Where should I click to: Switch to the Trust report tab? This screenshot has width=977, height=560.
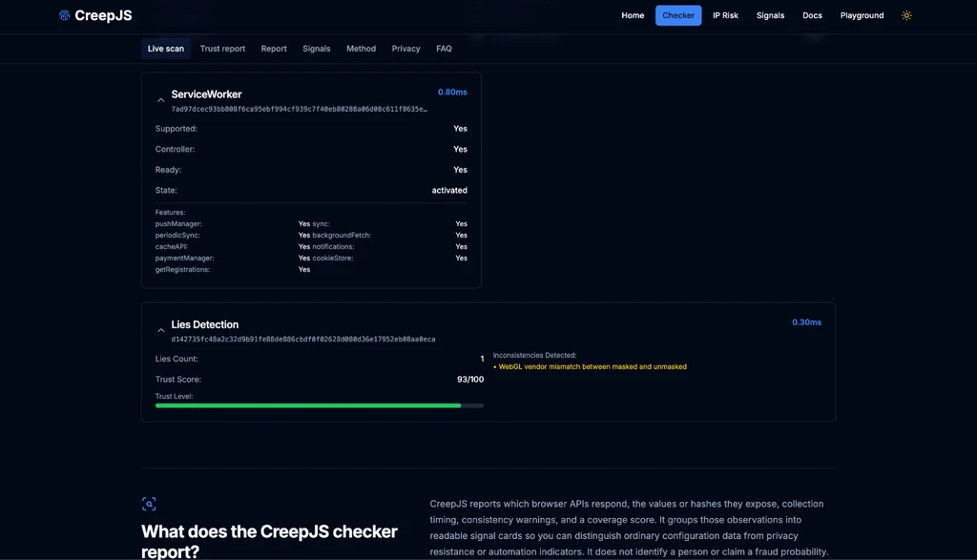coord(222,49)
